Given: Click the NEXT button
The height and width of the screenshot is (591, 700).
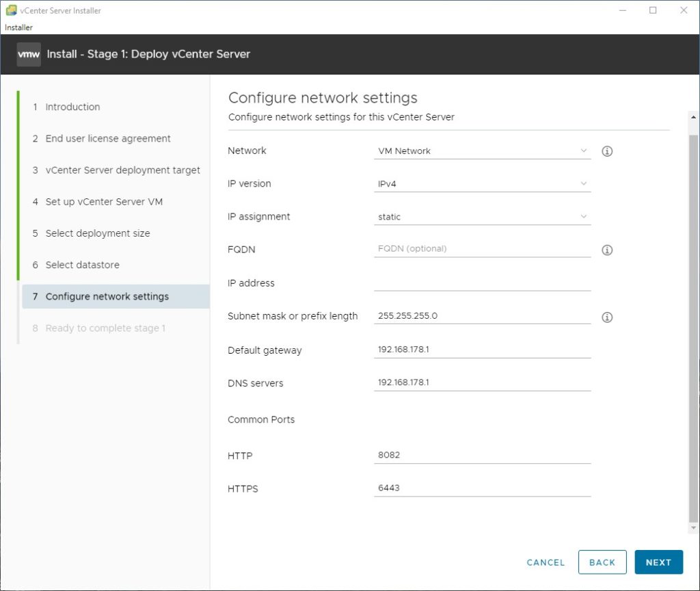Looking at the screenshot, I should 658,562.
